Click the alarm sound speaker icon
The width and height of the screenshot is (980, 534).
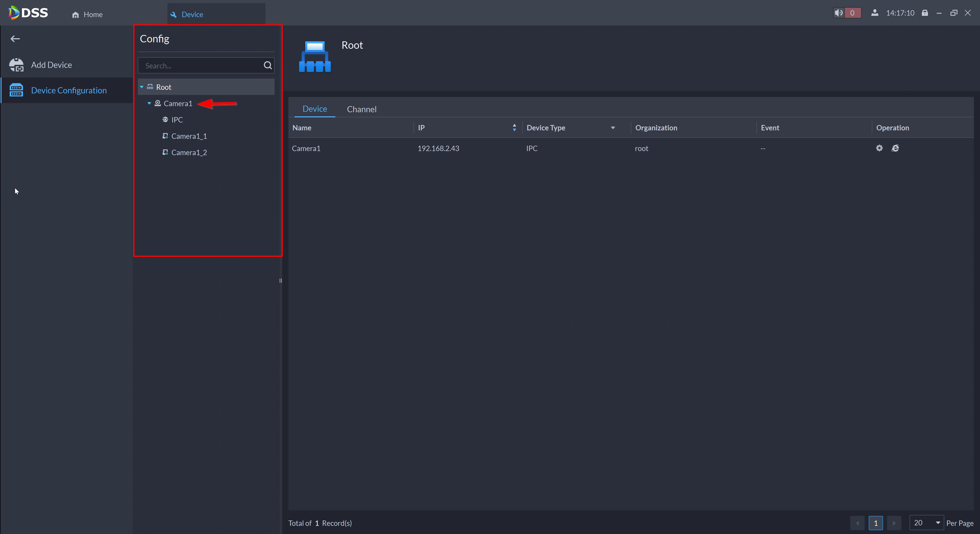click(838, 13)
